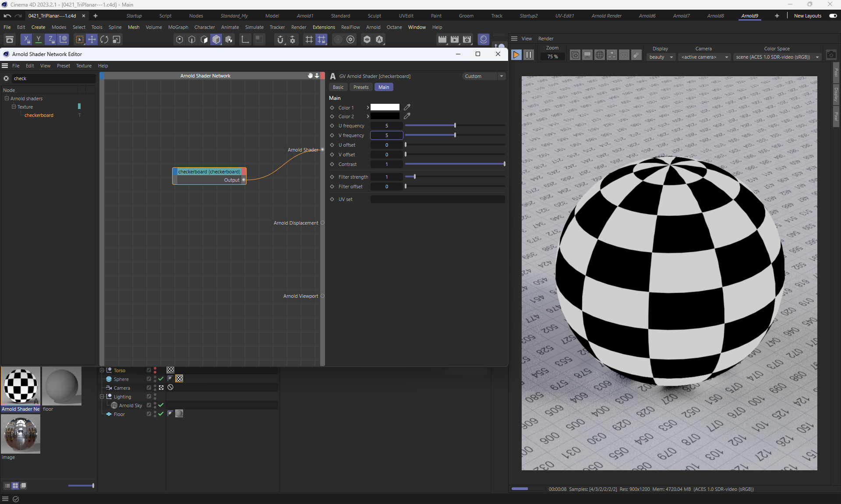Open the active camera dropdown
The image size is (841, 504).
(704, 57)
